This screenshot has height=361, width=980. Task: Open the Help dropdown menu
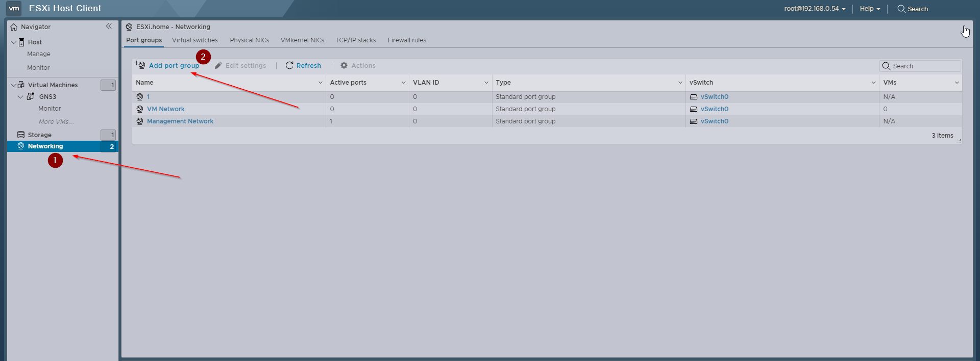point(870,9)
